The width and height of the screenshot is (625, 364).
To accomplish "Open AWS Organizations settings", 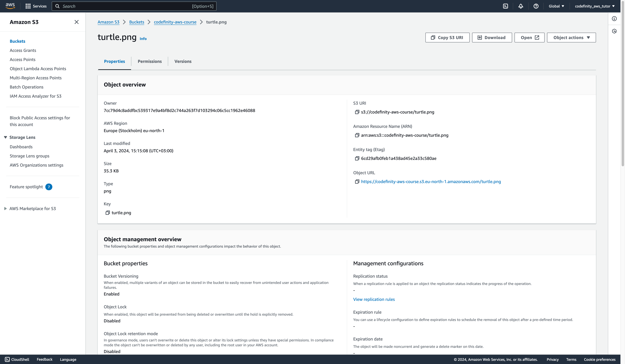I will (36, 165).
